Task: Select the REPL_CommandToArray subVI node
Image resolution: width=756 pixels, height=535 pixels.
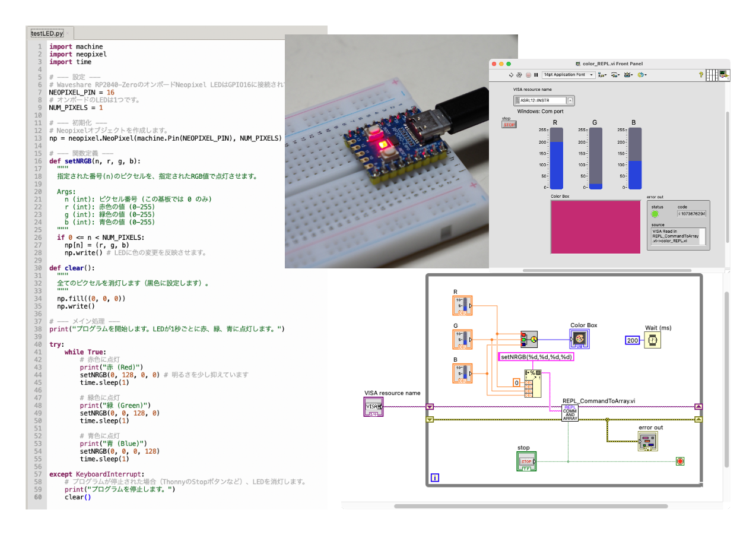Action: (x=570, y=413)
